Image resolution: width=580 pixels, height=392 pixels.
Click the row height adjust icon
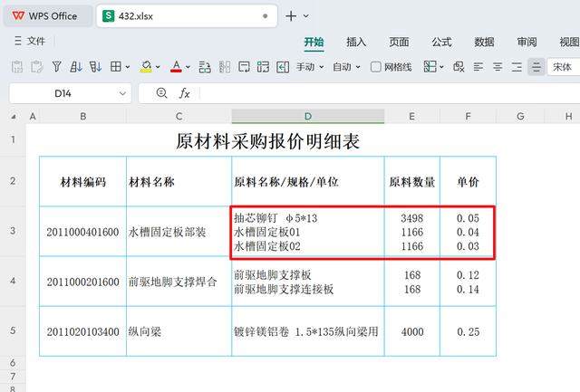click(x=263, y=67)
